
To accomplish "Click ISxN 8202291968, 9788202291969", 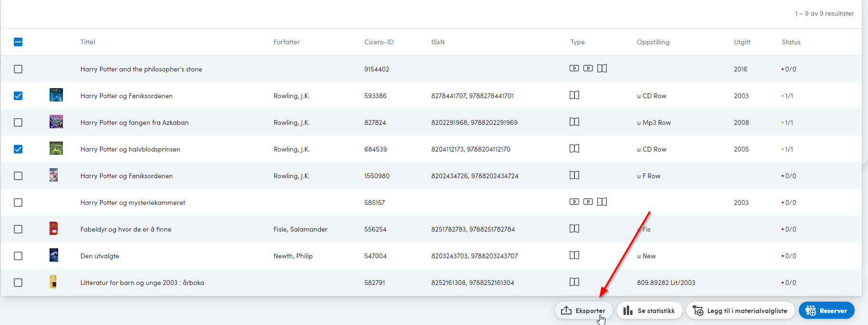I will tap(474, 122).
